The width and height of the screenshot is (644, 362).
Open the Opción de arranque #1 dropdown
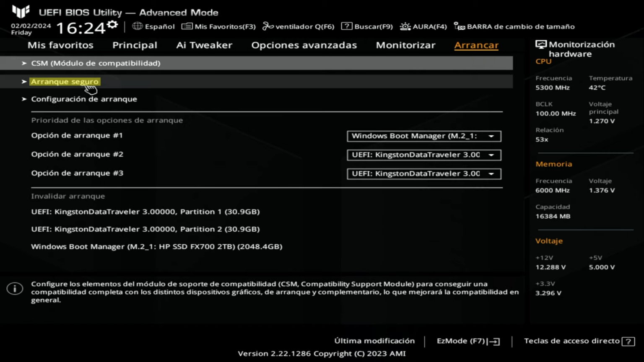tap(423, 136)
